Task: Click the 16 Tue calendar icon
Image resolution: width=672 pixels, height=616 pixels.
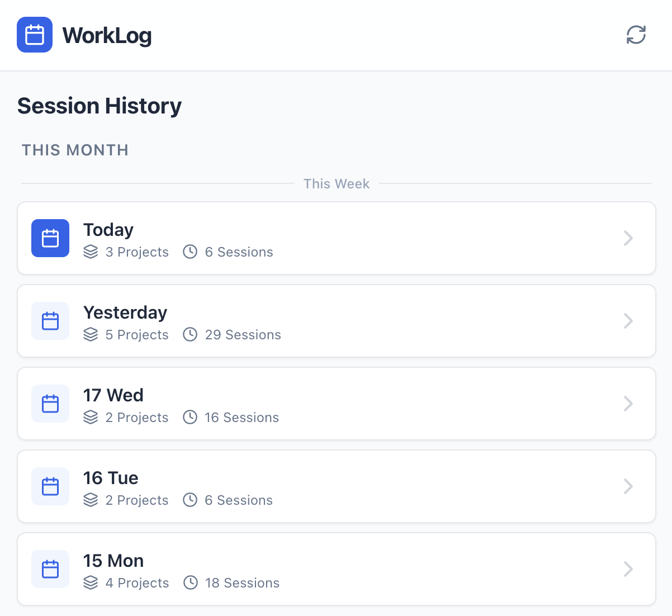Action: point(50,486)
